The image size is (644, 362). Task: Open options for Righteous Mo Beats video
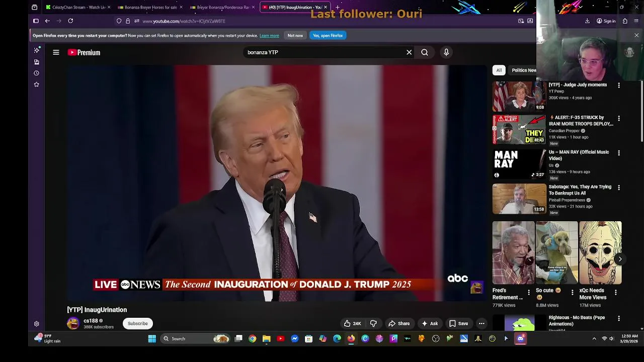click(x=619, y=318)
